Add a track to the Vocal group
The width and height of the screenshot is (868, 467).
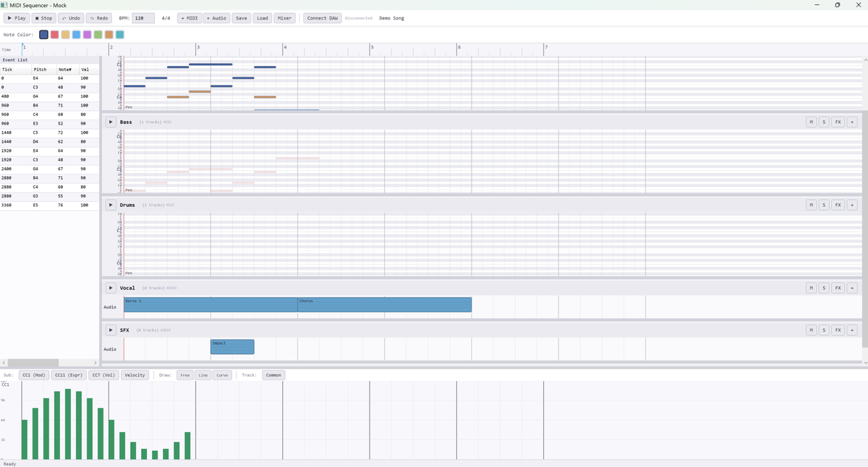coord(851,288)
